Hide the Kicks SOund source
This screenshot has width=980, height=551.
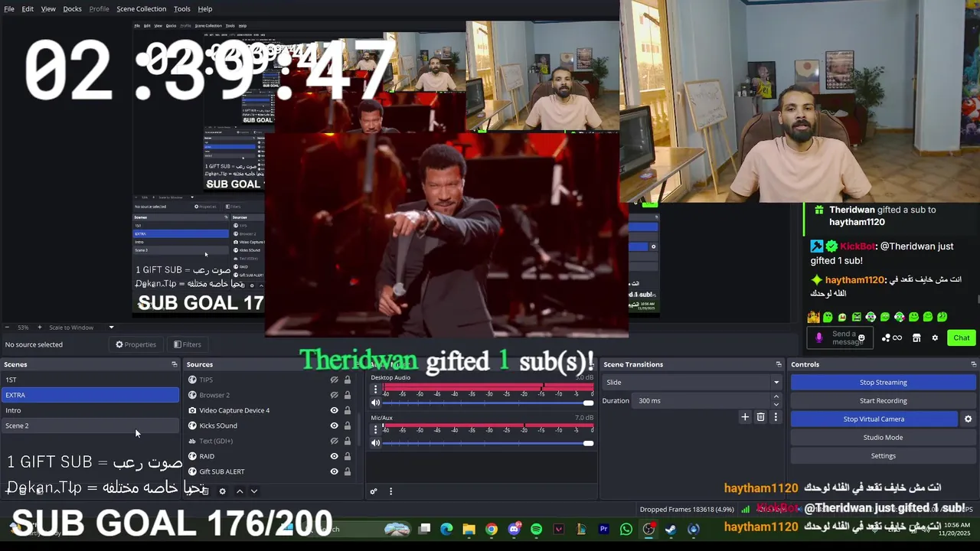click(334, 425)
